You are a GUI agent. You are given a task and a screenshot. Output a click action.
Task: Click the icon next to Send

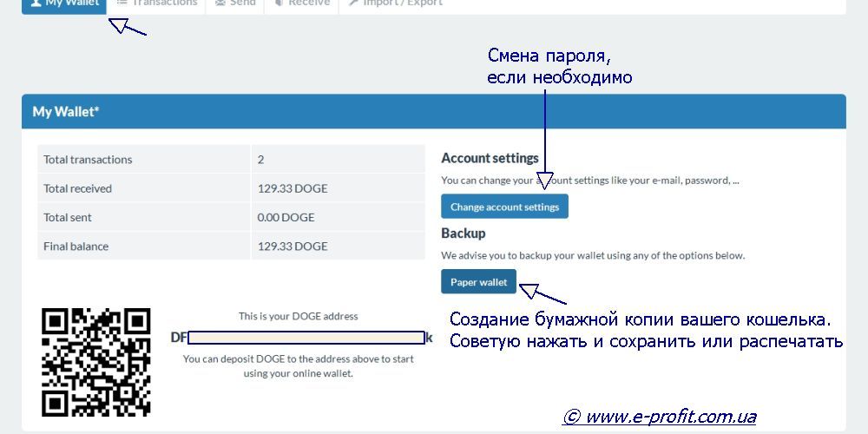220,3
